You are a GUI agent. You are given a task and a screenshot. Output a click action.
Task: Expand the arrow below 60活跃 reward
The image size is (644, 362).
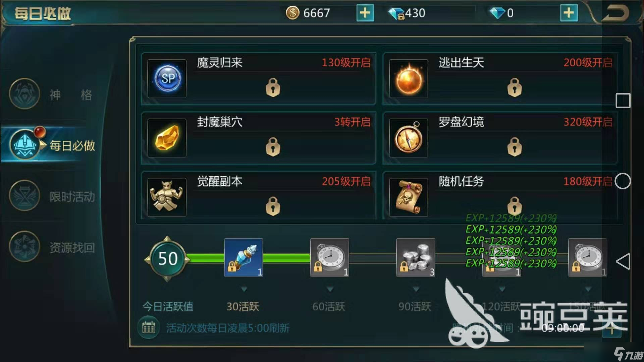click(330, 289)
